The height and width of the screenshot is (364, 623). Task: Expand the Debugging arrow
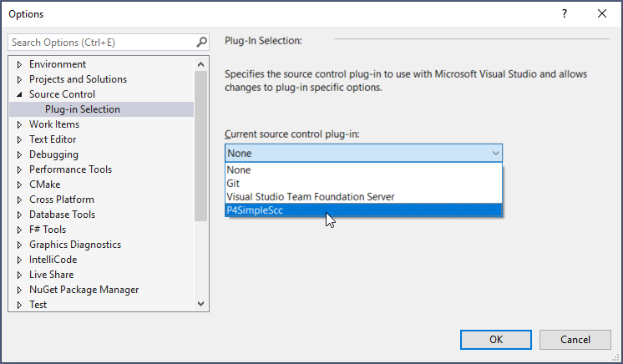tap(19, 154)
